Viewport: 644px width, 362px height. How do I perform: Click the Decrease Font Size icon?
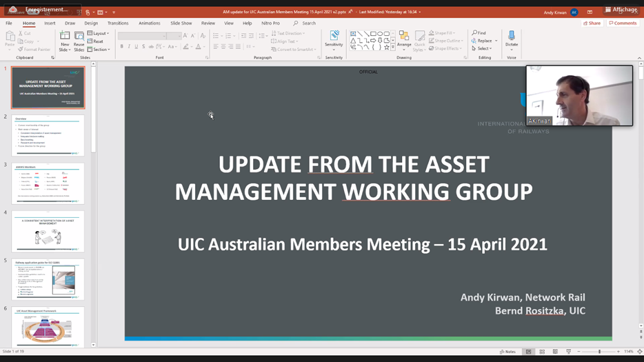(x=193, y=36)
